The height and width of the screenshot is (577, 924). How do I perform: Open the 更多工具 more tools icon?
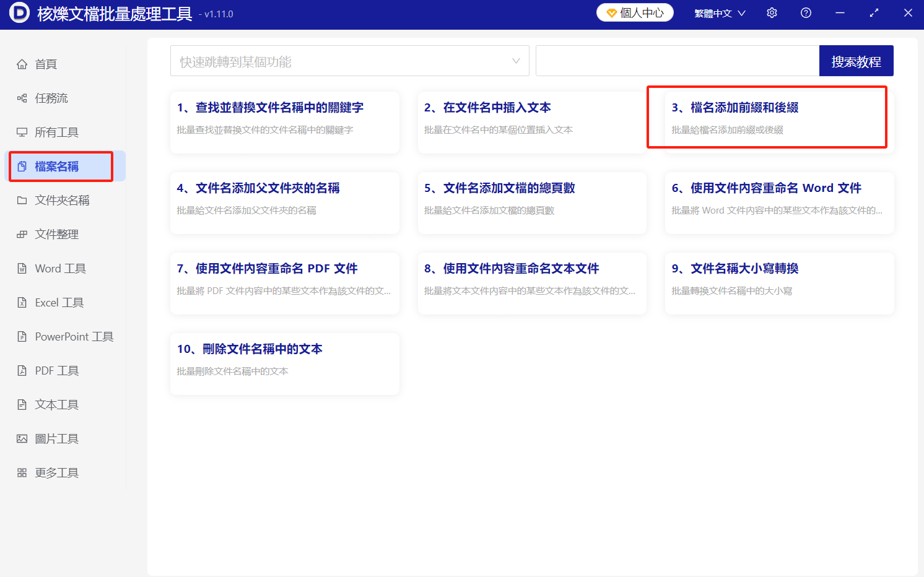pyautogui.click(x=22, y=472)
